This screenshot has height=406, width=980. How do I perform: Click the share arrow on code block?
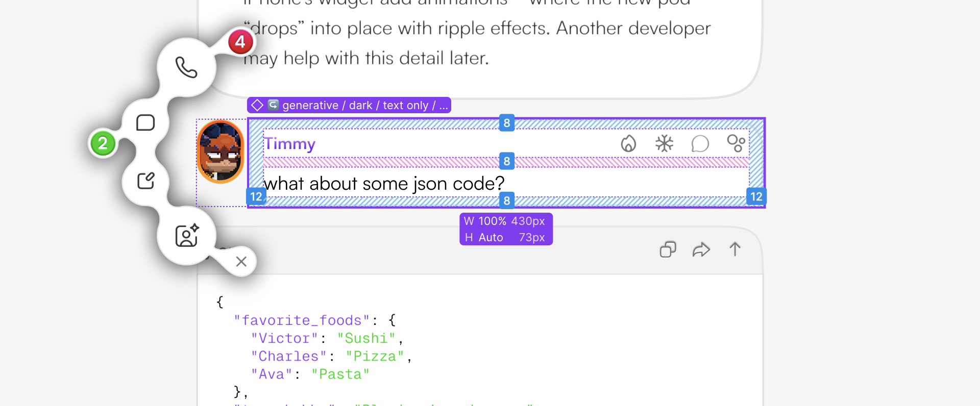tap(701, 249)
